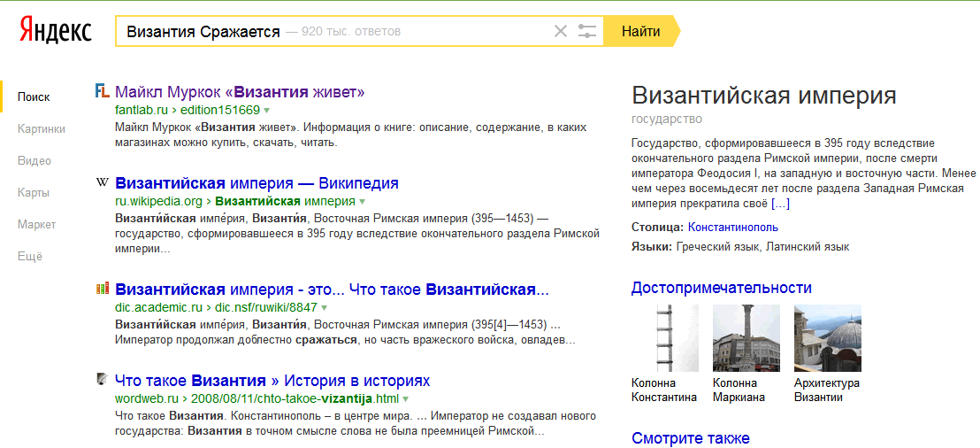
Task: Open Колонна Константина thumbnail image
Action: pyautogui.click(x=665, y=338)
